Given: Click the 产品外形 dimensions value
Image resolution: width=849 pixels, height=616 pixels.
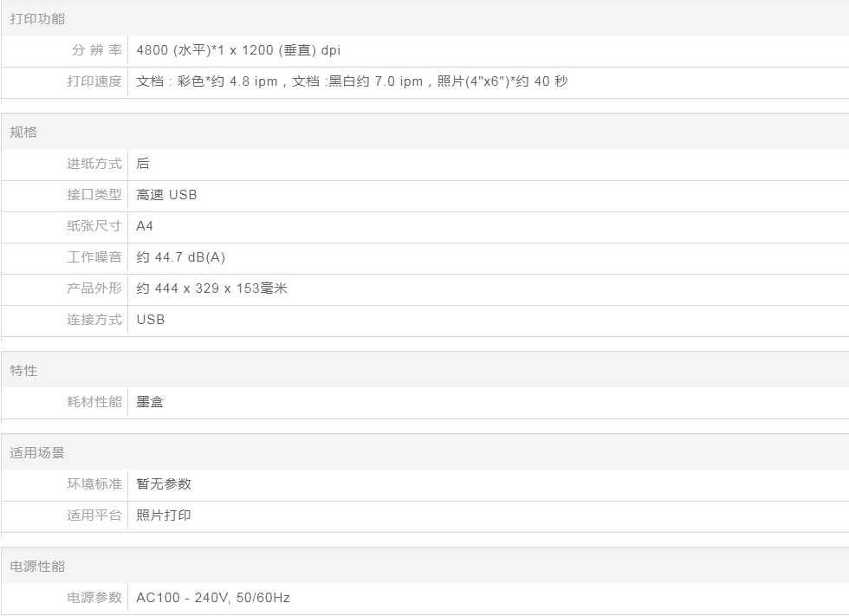Looking at the screenshot, I should pos(212,289).
